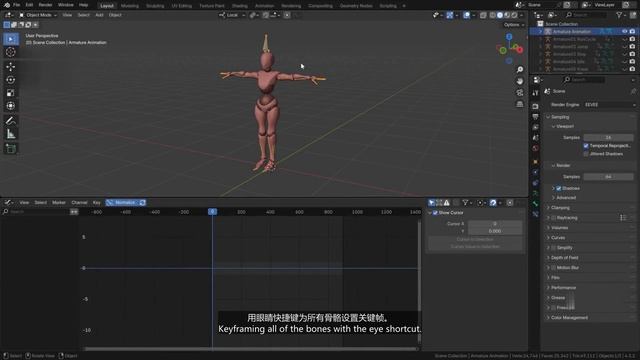Enable the Motion Blur checkbox
This screenshot has height=360, width=640.
tap(554, 268)
